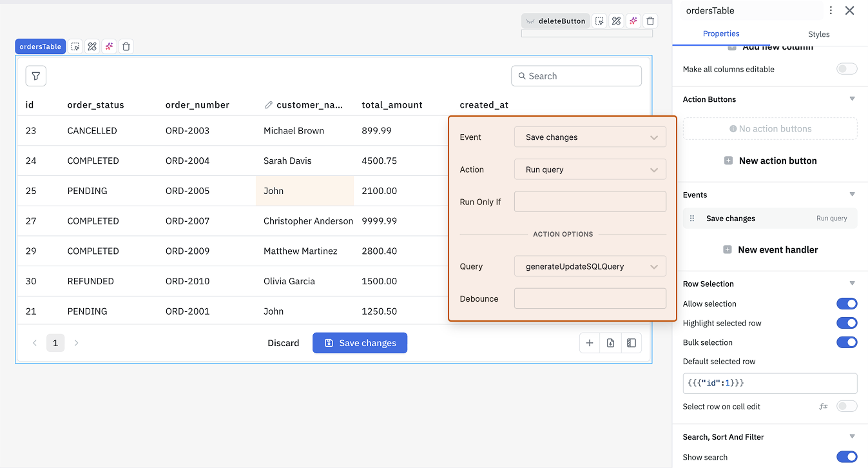
Task: Enable Make all columns editable
Action: (x=847, y=69)
